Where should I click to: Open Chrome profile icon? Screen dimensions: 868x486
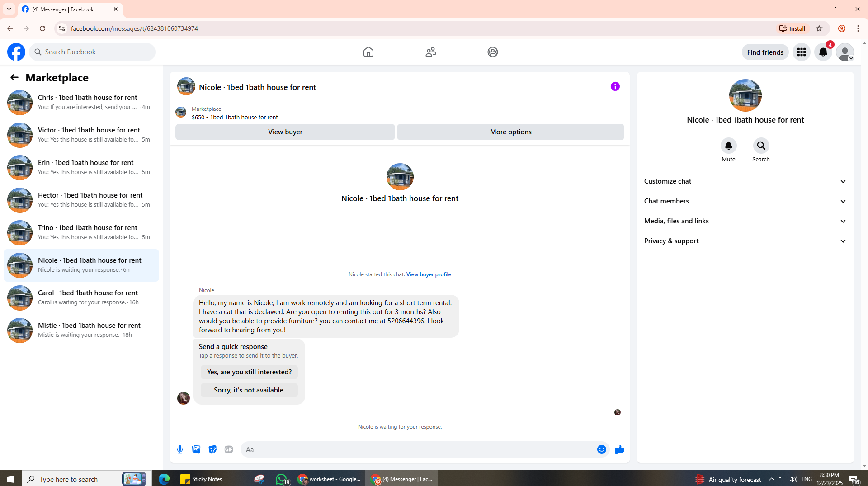click(x=841, y=28)
